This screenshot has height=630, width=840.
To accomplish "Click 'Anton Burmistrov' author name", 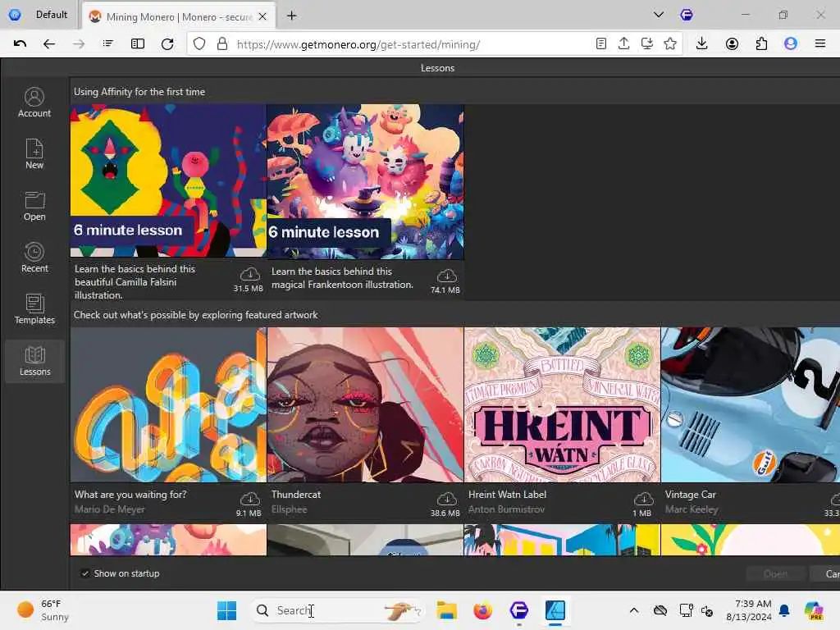I will [506, 509].
